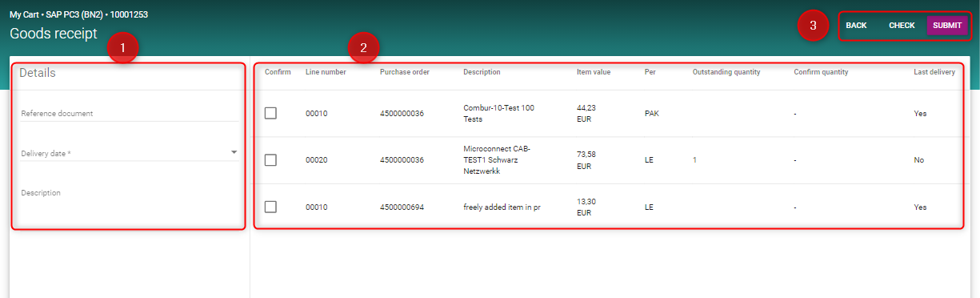Click the BACK button

[x=856, y=26]
